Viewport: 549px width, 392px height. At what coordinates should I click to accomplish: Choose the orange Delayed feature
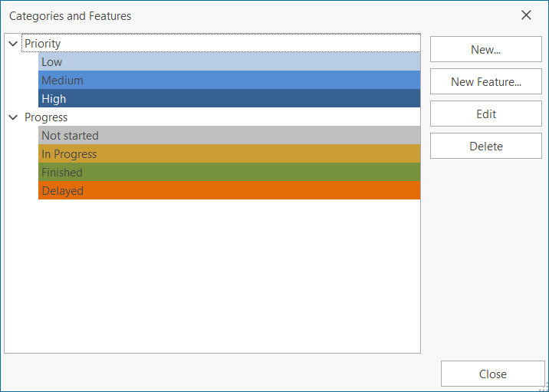click(x=228, y=191)
